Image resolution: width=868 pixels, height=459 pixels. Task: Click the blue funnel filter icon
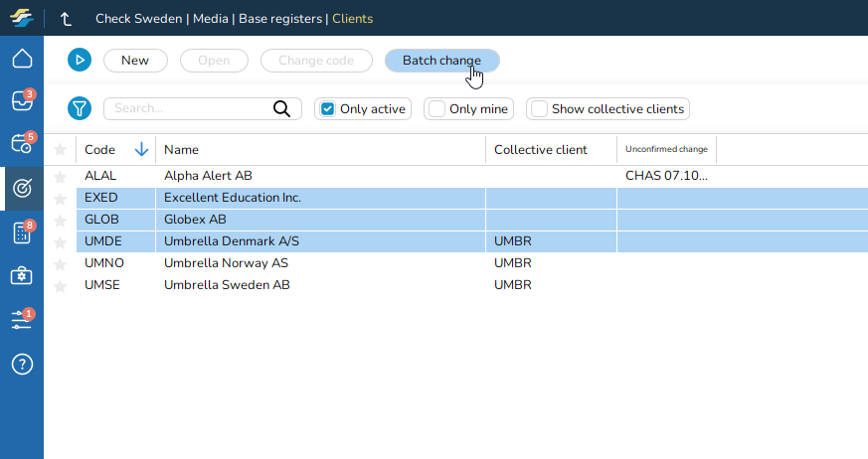pos(80,109)
